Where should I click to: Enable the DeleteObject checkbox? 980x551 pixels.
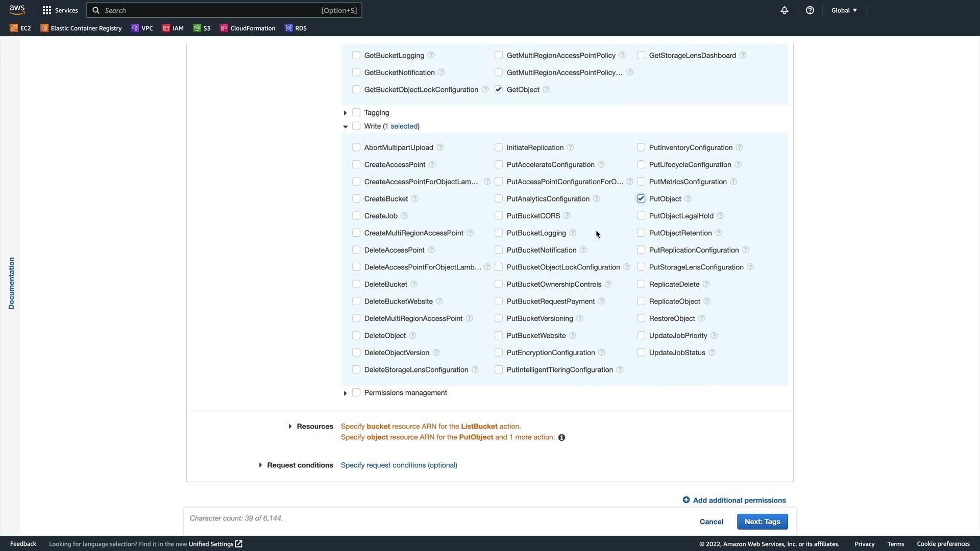pyautogui.click(x=356, y=336)
